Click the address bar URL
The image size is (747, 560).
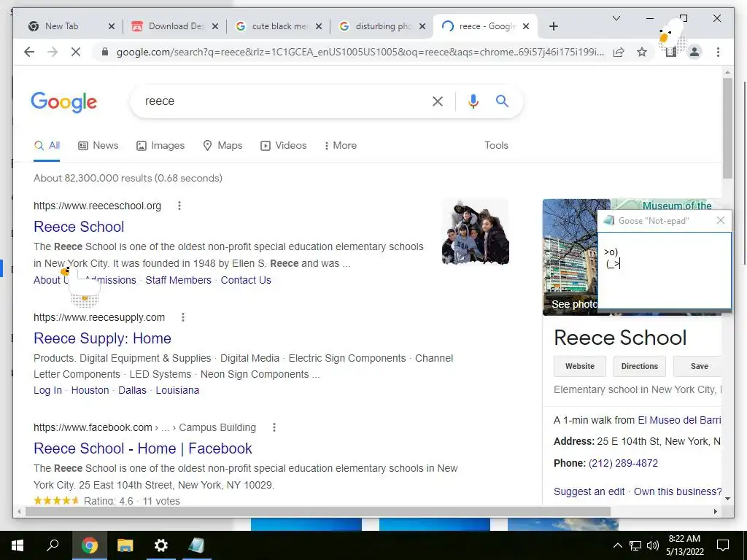pyautogui.click(x=360, y=52)
